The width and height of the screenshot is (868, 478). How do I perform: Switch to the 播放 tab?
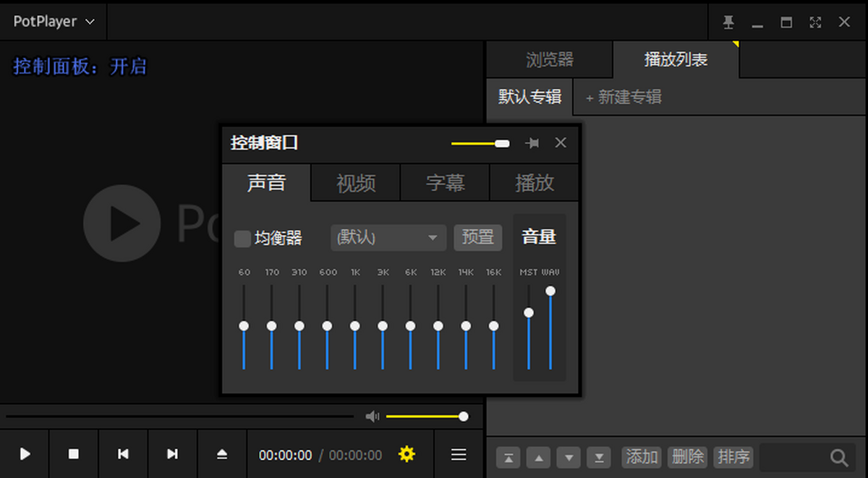click(x=534, y=183)
